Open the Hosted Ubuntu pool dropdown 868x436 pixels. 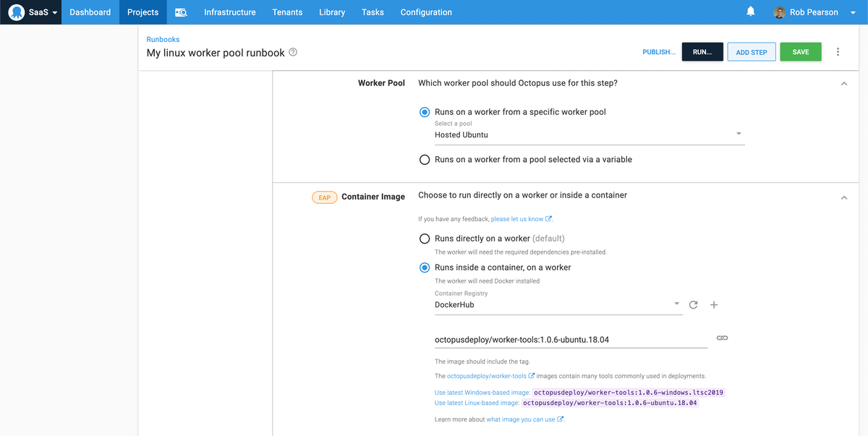589,134
